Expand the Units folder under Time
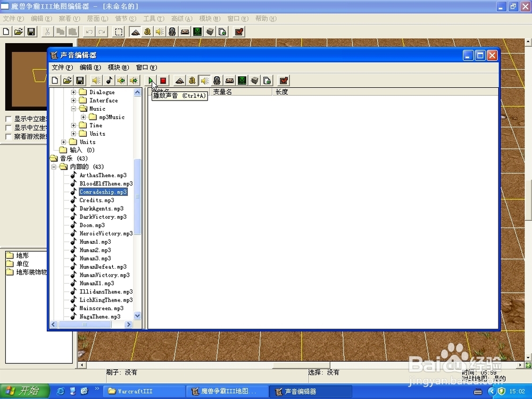Screen dimensions: 532x399 tap(73, 134)
